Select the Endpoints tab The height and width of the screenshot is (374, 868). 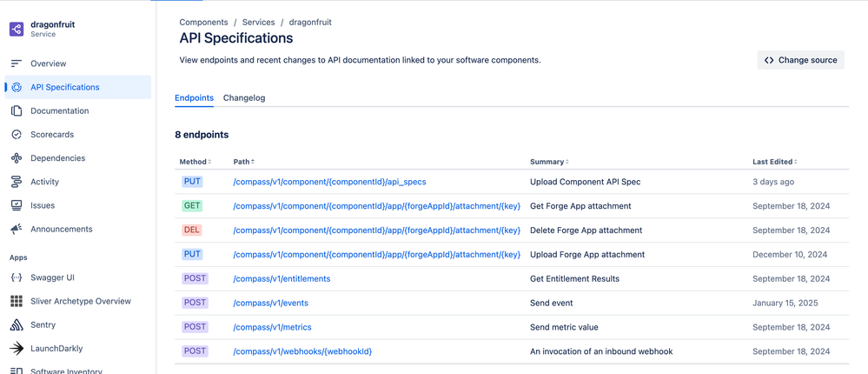pyautogui.click(x=194, y=98)
